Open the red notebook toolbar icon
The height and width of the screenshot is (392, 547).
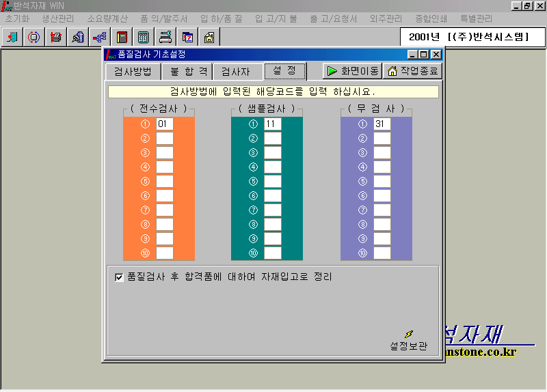(122, 37)
